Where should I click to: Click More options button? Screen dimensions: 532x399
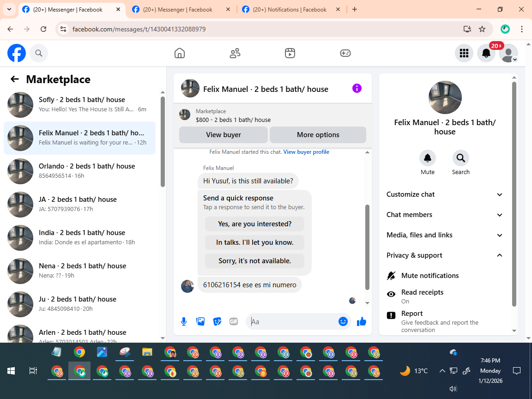tap(318, 135)
